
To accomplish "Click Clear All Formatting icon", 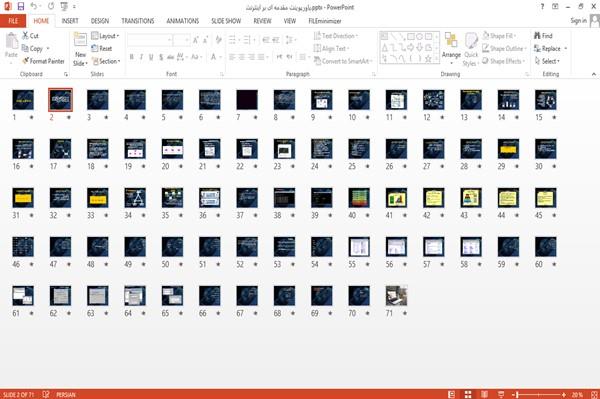I will 218,40.
